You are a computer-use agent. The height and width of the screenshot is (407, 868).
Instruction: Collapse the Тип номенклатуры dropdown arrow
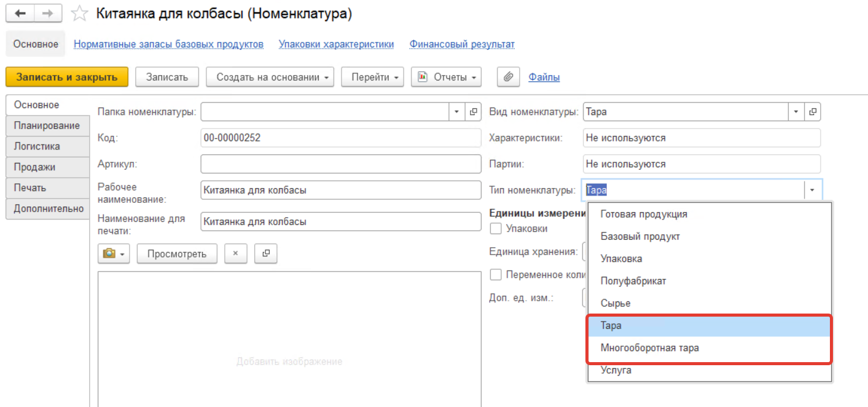[812, 191]
